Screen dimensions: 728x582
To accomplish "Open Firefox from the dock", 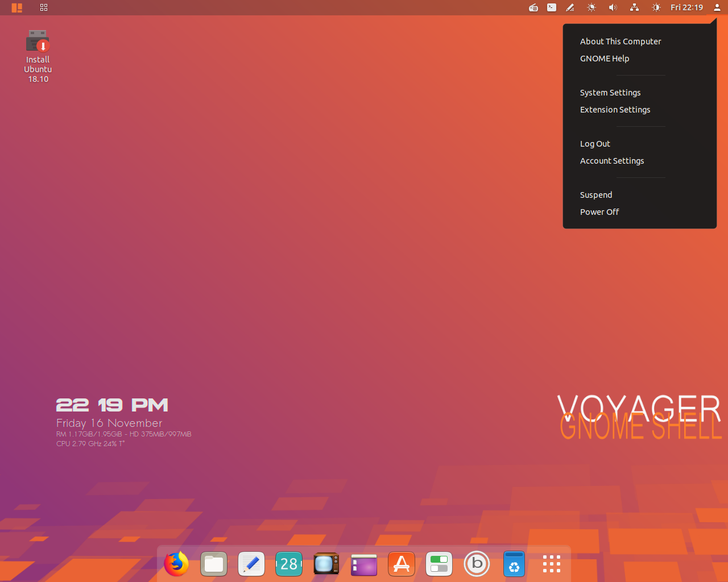I will point(176,564).
